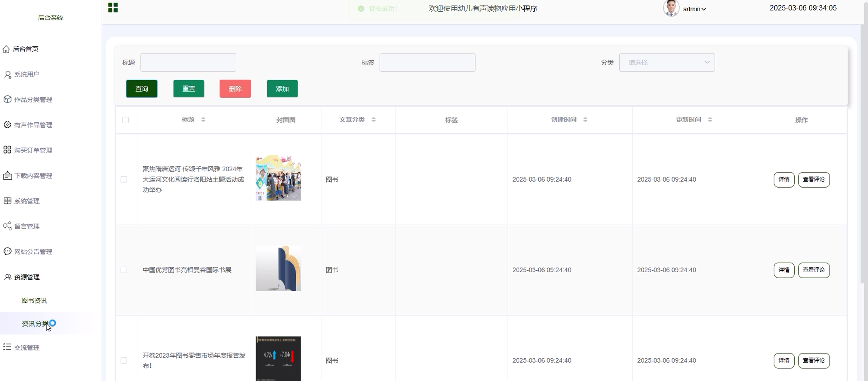This screenshot has width=868, height=381.
Task: Open 留言管理 menu in the sidebar
Action: coord(27,226)
